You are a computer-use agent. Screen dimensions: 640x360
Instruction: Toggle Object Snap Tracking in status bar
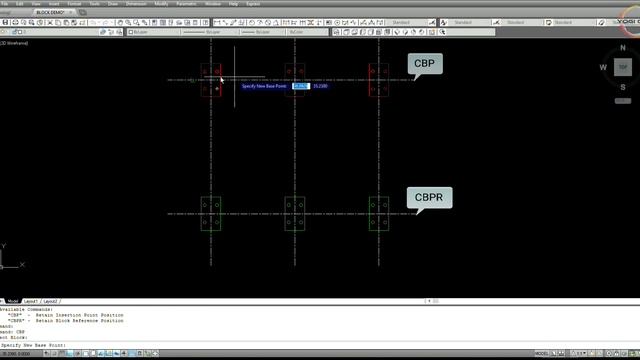(101, 353)
